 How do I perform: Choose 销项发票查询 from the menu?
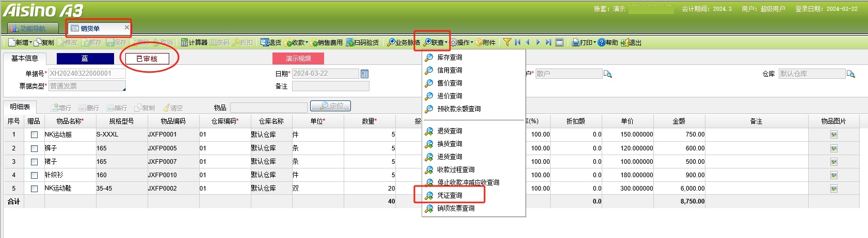click(456, 208)
